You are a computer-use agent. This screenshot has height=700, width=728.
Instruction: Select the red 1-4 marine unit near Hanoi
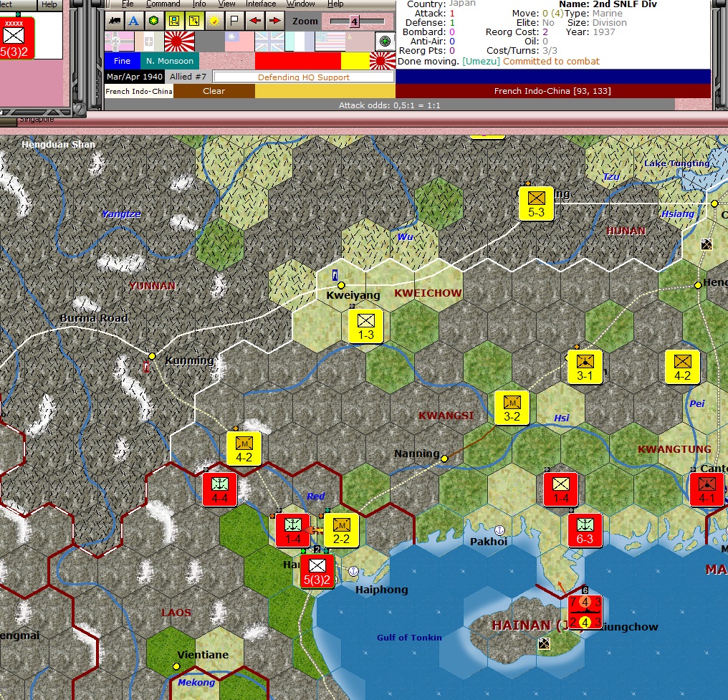tap(292, 530)
